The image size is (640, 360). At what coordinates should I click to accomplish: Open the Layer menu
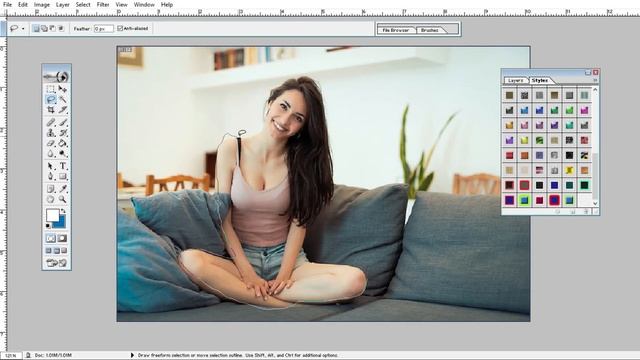[62, 4]
